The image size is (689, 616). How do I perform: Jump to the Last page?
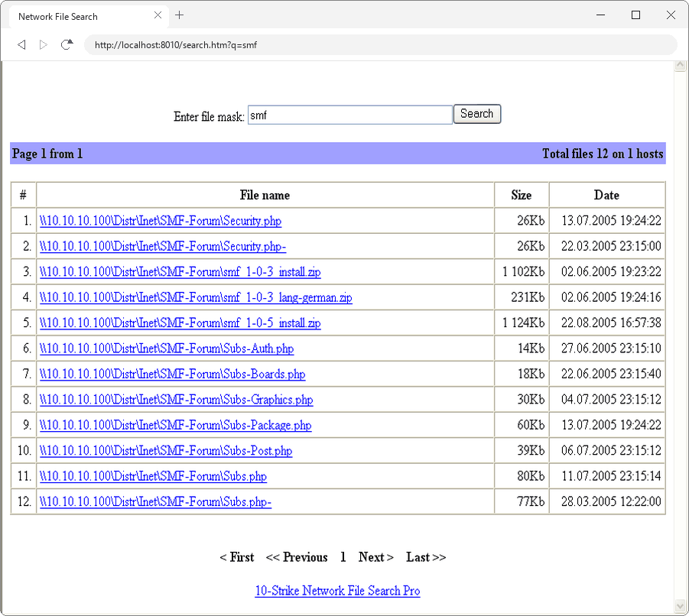426,557
